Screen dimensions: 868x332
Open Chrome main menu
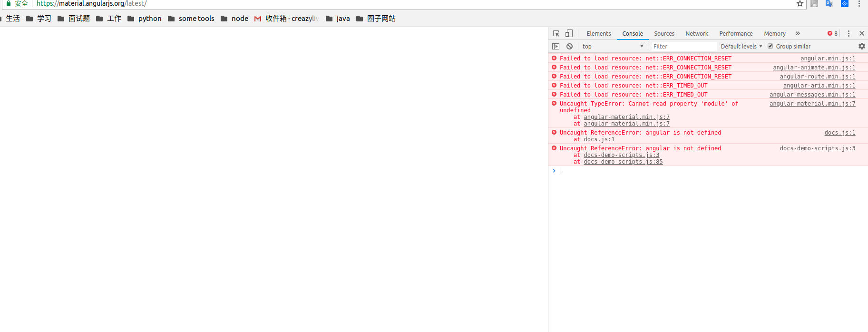tap(859, 4)
